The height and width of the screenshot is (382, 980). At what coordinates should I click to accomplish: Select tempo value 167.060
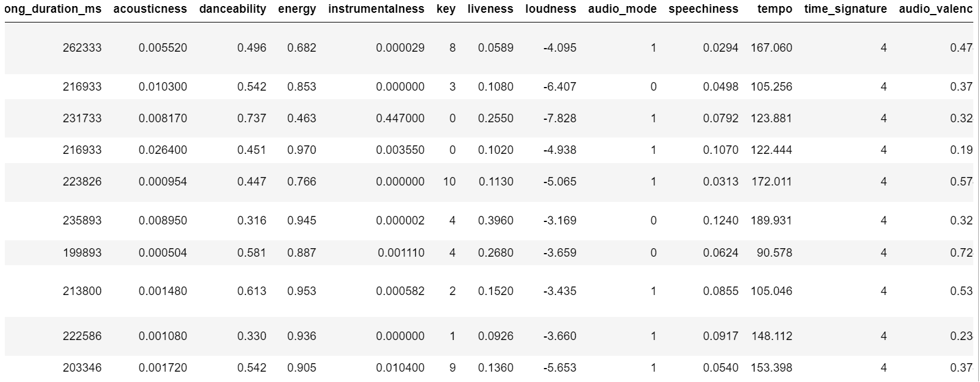[x=771, y=48]
